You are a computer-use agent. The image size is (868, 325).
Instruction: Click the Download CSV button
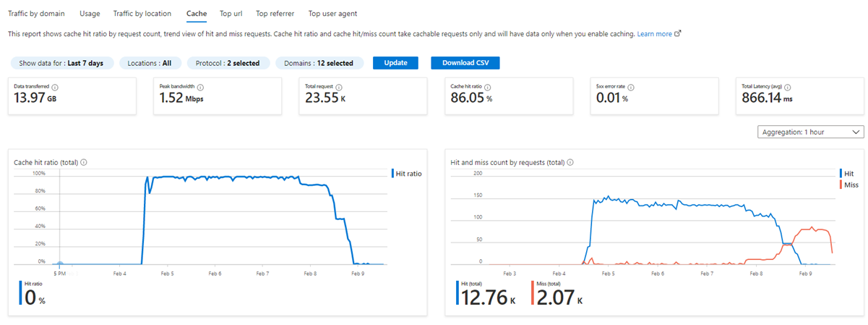pos(465,63)
